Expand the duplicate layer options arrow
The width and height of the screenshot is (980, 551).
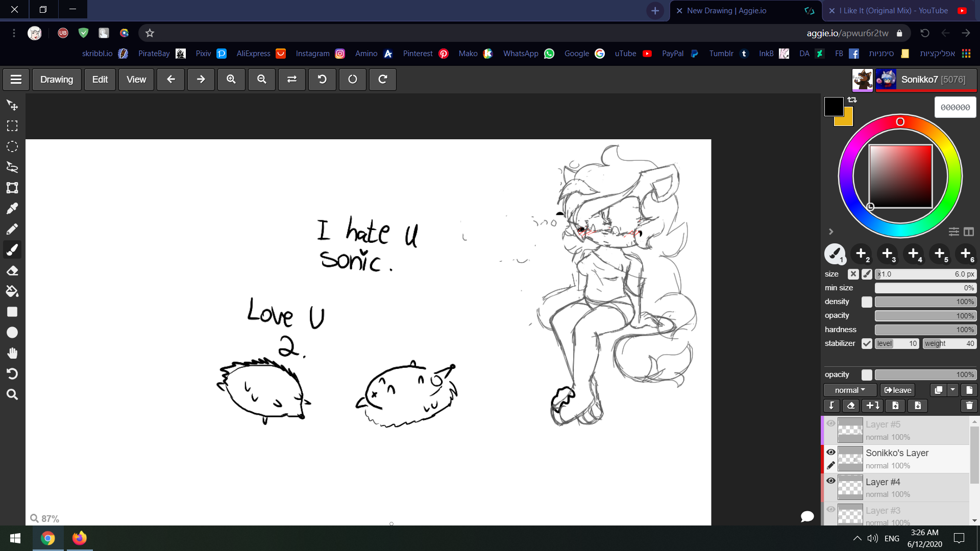[952, 390]
